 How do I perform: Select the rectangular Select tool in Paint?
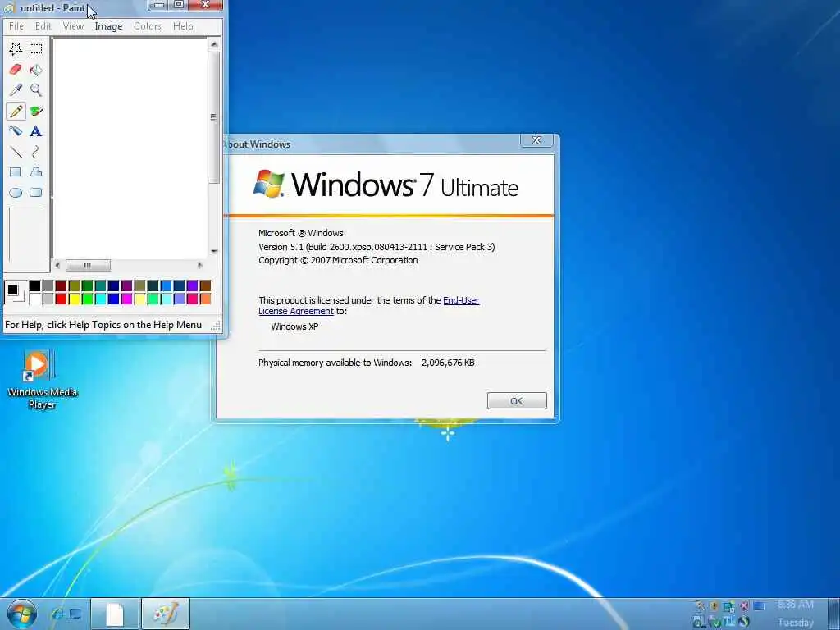point(36,48)
